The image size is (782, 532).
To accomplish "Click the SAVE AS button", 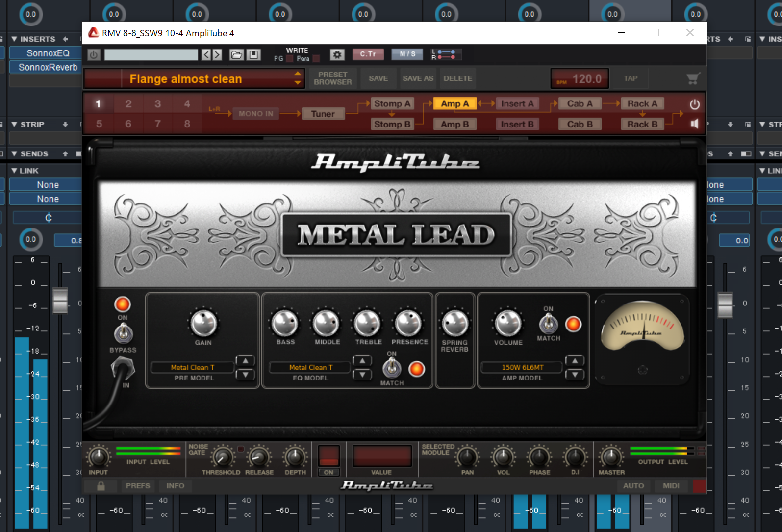I will click(x=418, y=78).
